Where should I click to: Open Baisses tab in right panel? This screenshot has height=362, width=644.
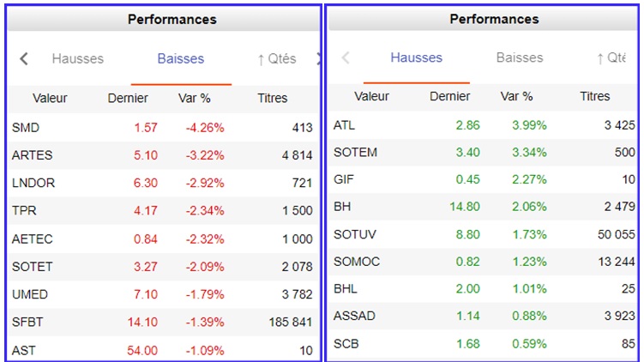click(520, 58)
